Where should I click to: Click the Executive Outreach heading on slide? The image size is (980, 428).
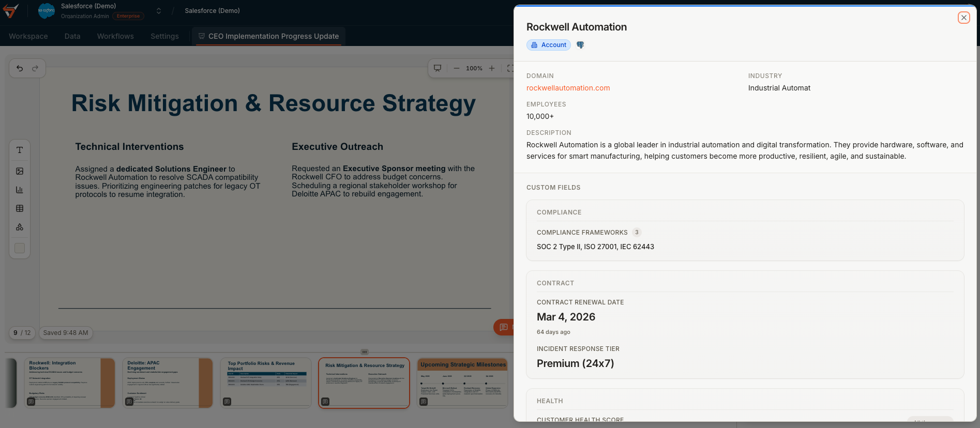coord(337,147)
